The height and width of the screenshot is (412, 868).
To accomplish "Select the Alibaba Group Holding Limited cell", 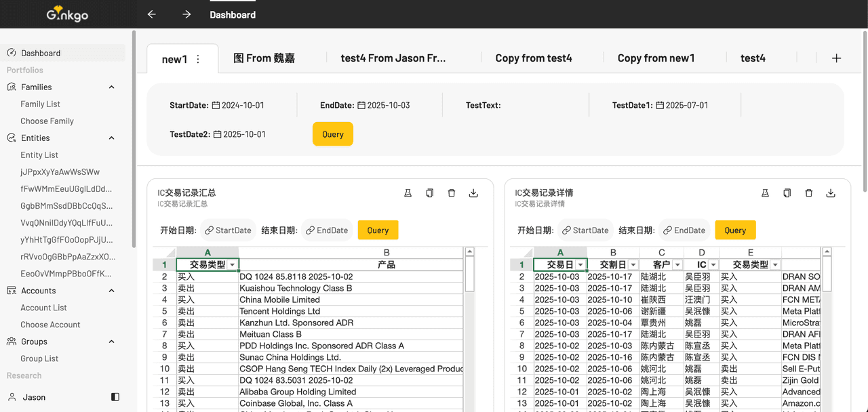I will pos(351,392).
